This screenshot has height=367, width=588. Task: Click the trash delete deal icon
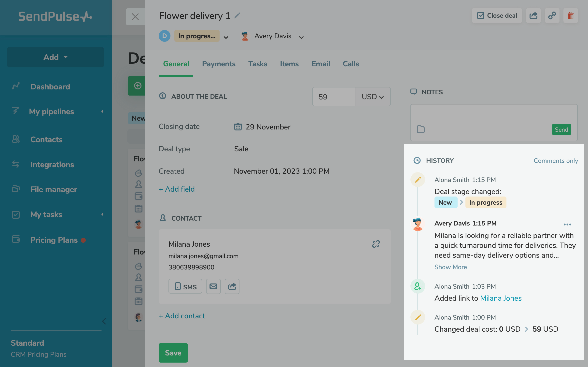pos(570,16)
